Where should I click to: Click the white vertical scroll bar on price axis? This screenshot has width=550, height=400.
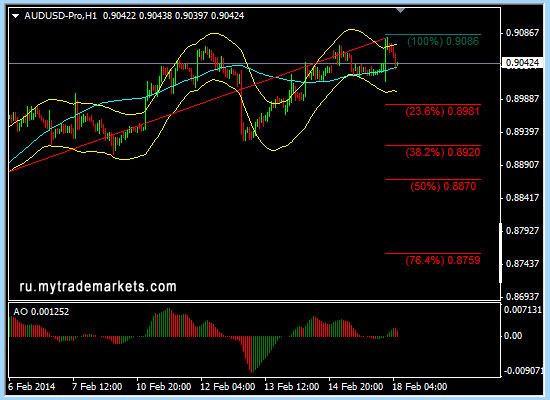pyautogui.click(x=501, y=253)
